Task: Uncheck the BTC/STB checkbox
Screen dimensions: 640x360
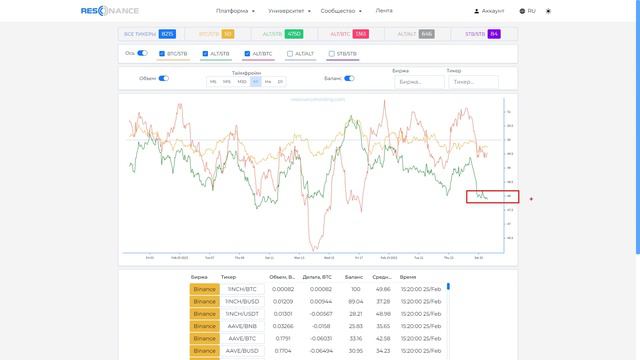Action: click(x=162, y=53)
